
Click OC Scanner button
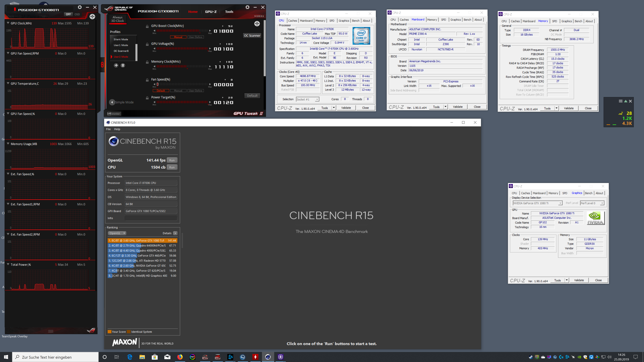point(252,36)
